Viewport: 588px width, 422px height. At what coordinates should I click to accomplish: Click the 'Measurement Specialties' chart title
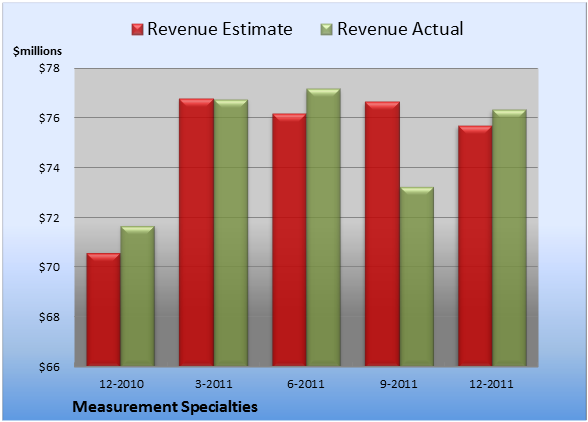click(x=165, y=407)
